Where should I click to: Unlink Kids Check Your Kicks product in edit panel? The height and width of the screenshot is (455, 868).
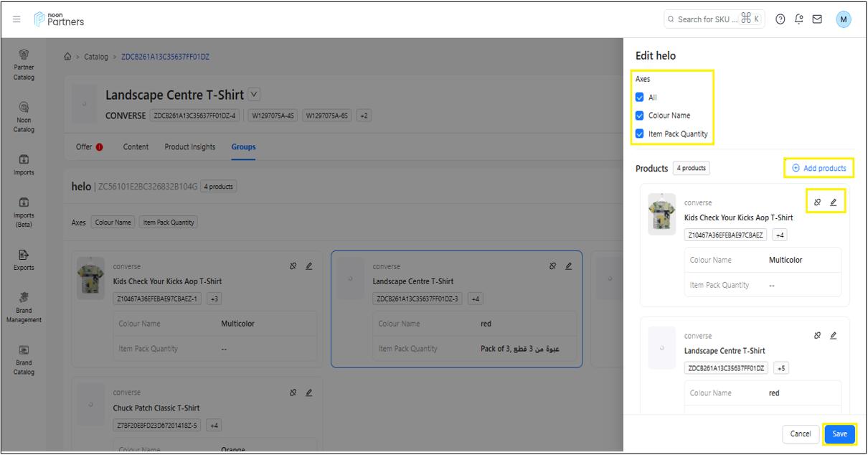pyautogui.click(x=817, y=202)
